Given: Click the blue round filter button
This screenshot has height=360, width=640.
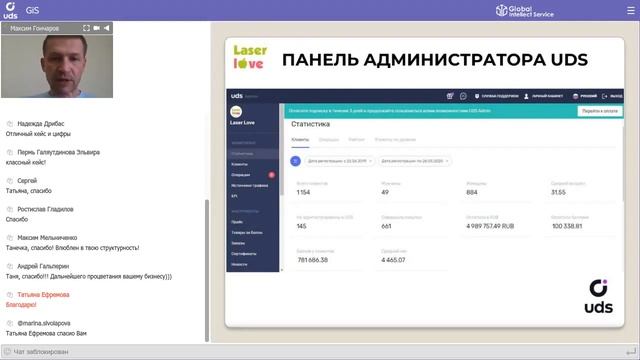Looking at the screenshot, I should [x=296, y=161].
